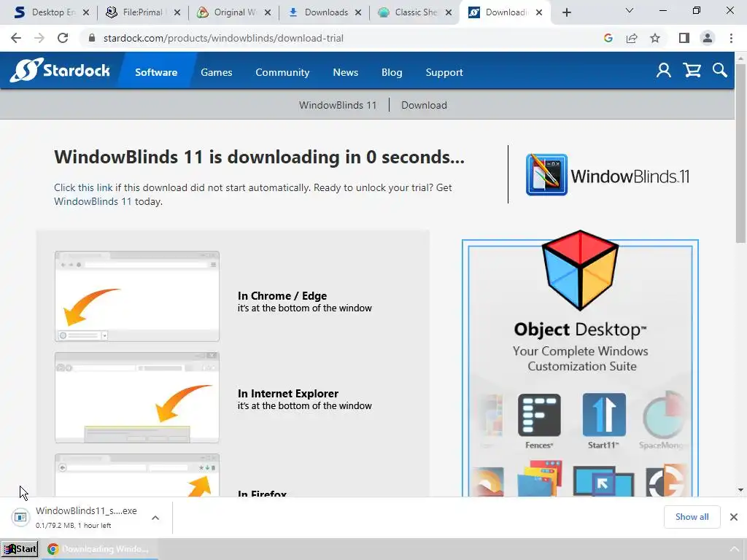Share this page via share icon
This screenshot has width=747, height=560.
[x=632, y=38]
